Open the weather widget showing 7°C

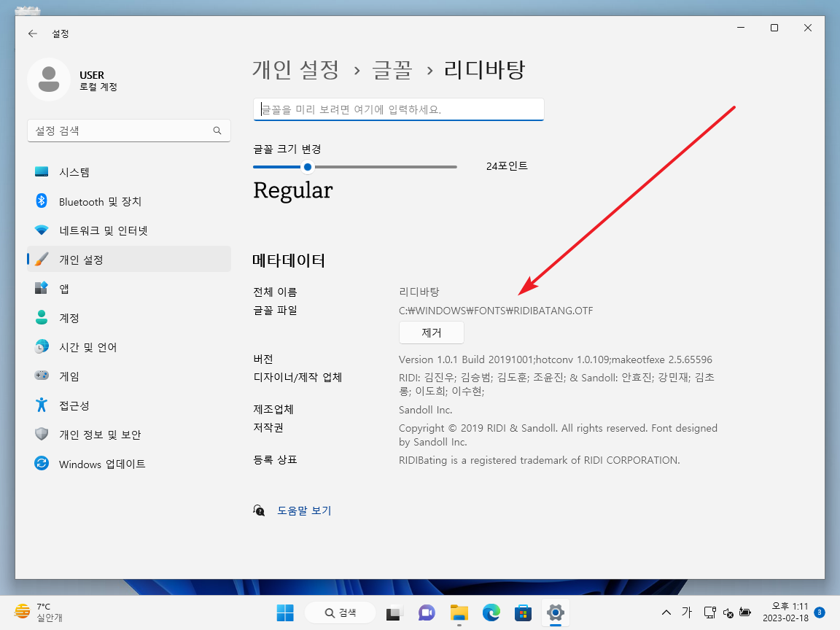click(x=39, y=612)
